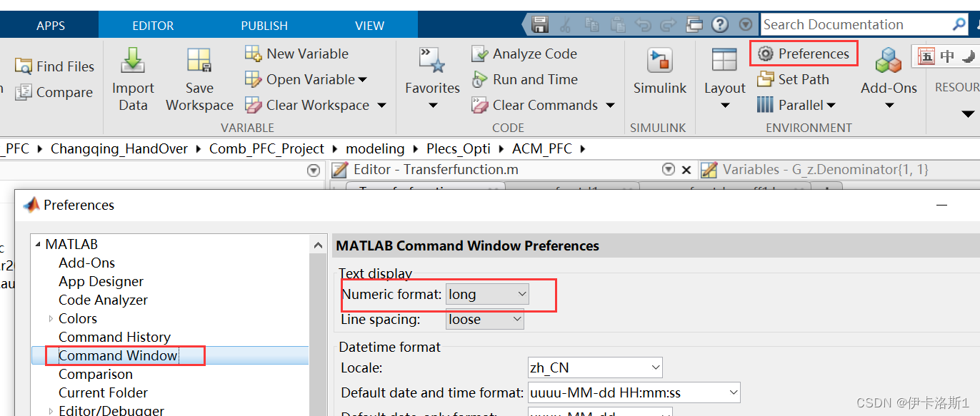The width and height of the screenshot is (980, 416).
Task: Click the Import Data icon
Action: pyautogui.click(x=133, y=68)
